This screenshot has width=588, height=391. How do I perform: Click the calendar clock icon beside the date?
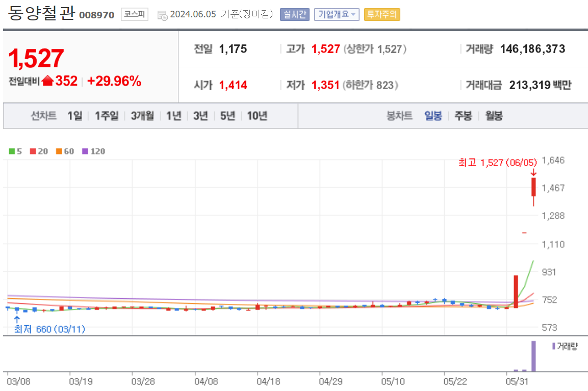pyautogui.click(x=162, y=15)
